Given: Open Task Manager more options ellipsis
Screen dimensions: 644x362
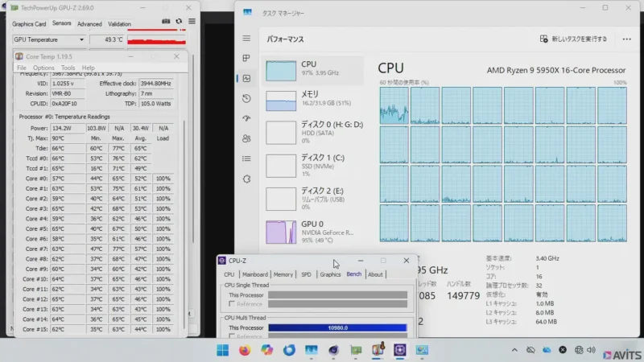Looking at the screenshot, I should [x=626, y=39].
